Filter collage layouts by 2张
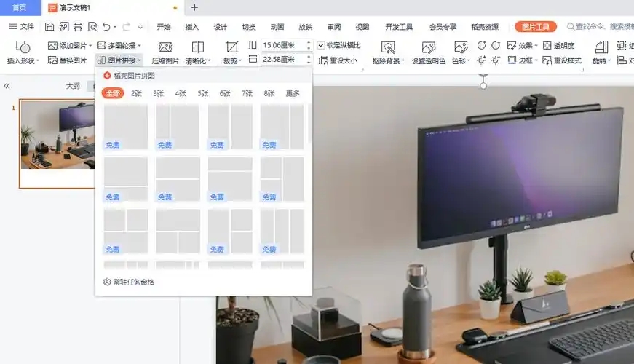The width and height of the screenshot is (634, 364). [x=136, y=93]
